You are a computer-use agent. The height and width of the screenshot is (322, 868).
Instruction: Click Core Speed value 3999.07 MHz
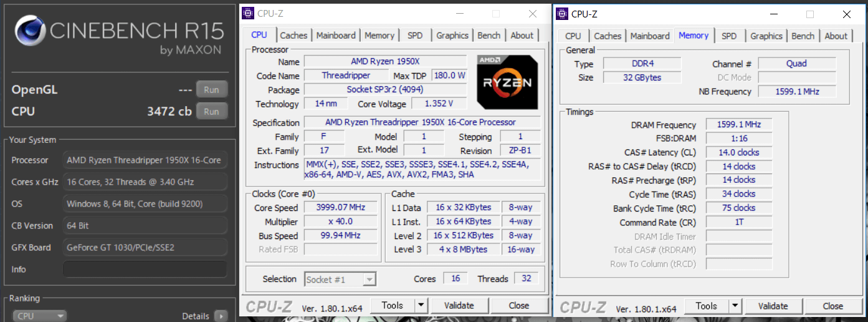(340, 207)
